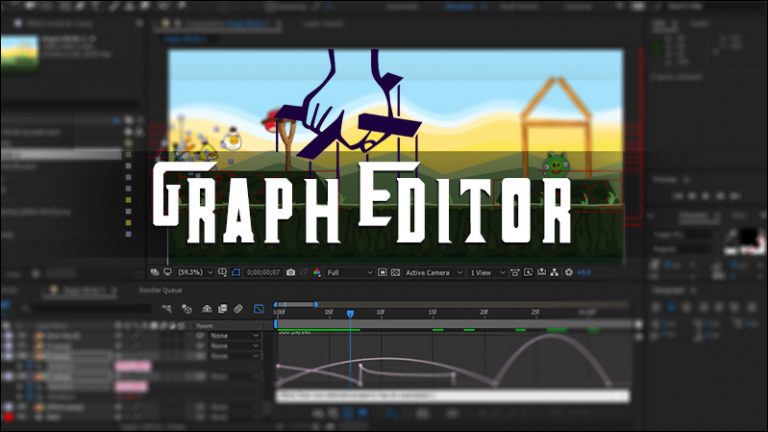Open the Fast Previews options icon
768x432 pixels.
tap(528, 272)
